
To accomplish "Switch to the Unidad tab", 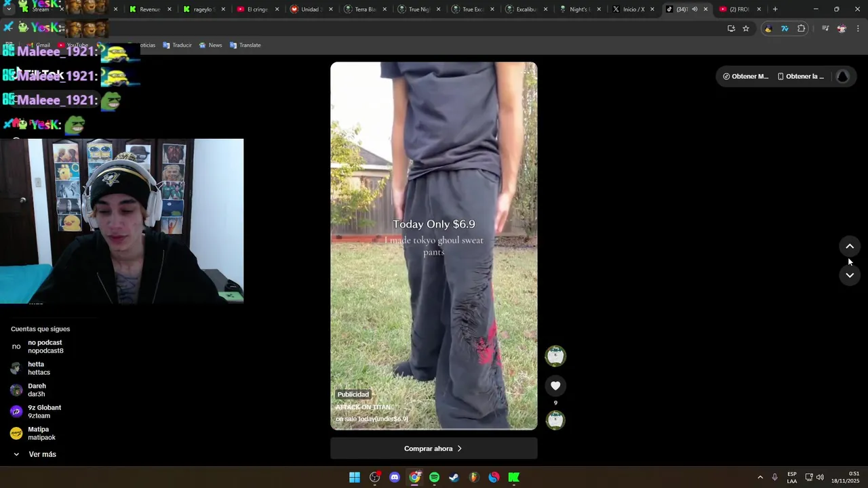I will [x=310, y=9].
